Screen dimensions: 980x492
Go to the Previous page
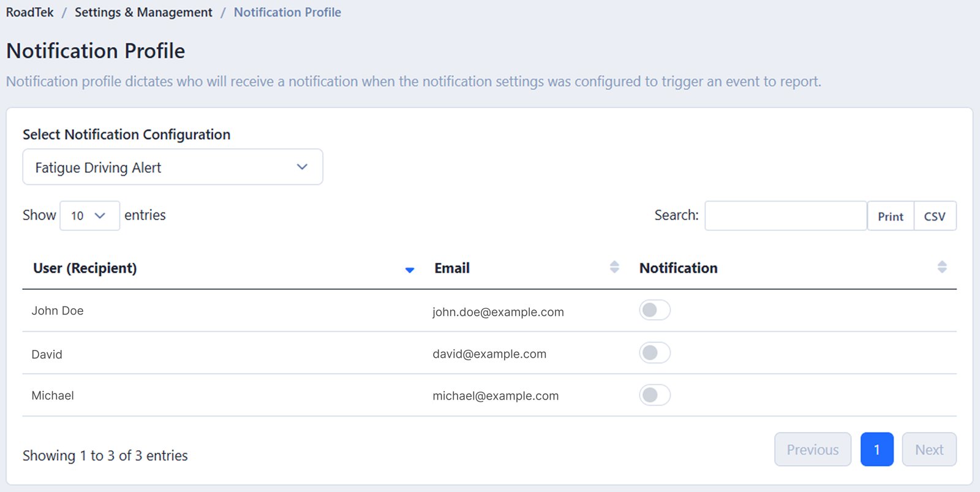[x=813, y=450]
